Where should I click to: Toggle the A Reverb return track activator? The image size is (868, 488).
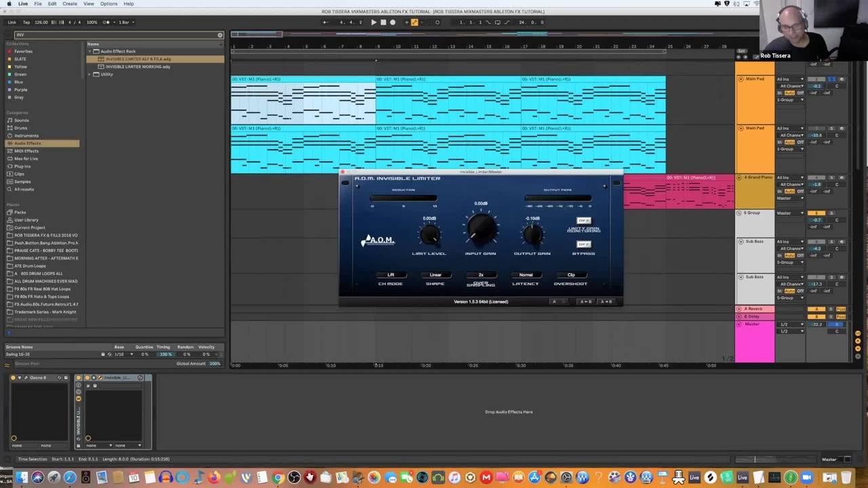pos(816,309)
